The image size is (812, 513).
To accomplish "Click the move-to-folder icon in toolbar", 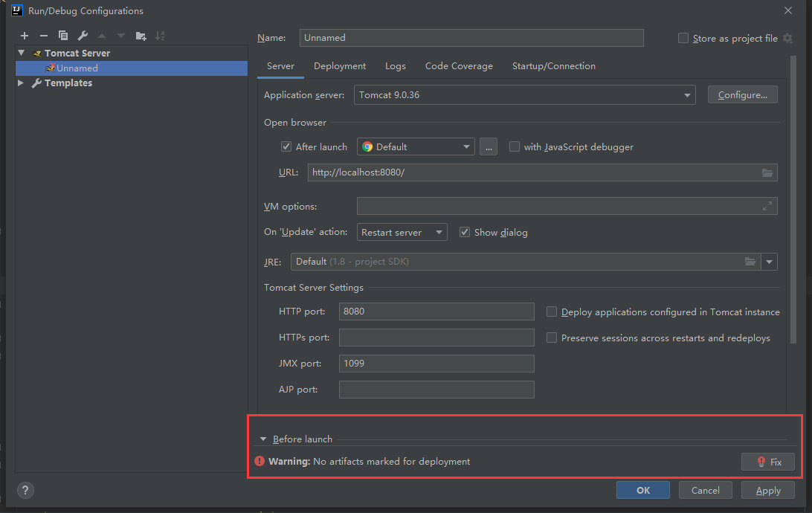I will coord(141,36).
